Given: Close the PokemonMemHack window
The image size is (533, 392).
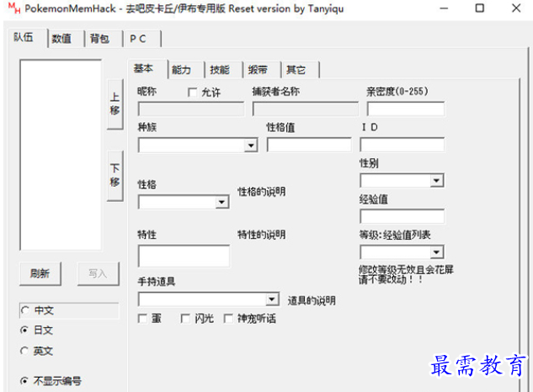Looking at the screenshot, I should tap(516, 8).
